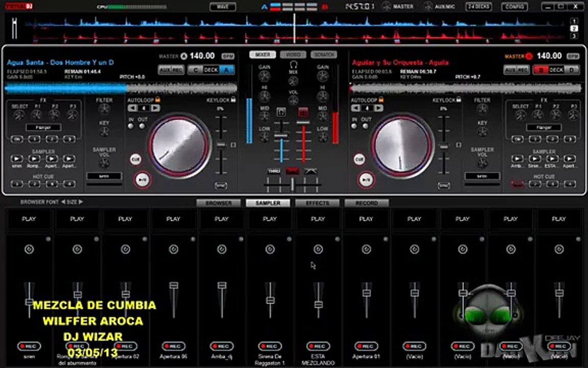Switch to SCRATCH center panel tab
This screenshot has height=368, width=588.
tap(324, 55)
